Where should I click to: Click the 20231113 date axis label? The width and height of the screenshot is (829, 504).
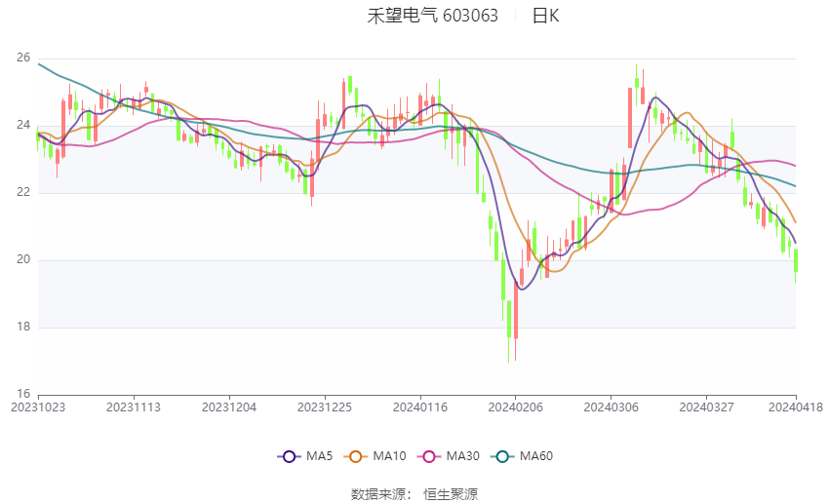pyautogui.click(x=134, y=407)
